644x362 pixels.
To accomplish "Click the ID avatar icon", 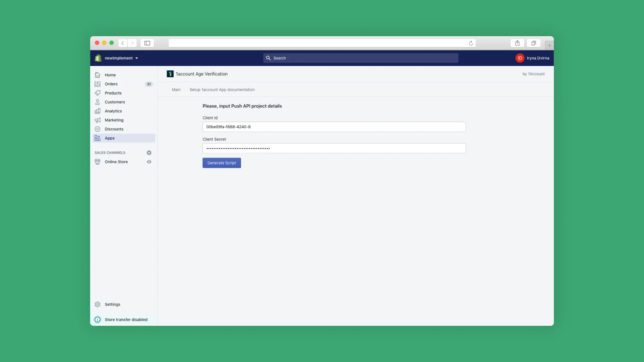I will pos(520,58).
